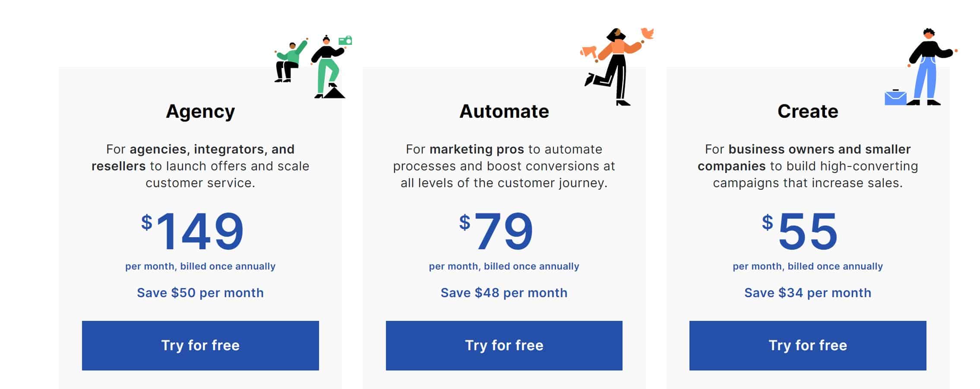Image resolution: width=980 pixels, height=389 pixels.
Task: Select the Automate plan heading
Action: [504, 111]
